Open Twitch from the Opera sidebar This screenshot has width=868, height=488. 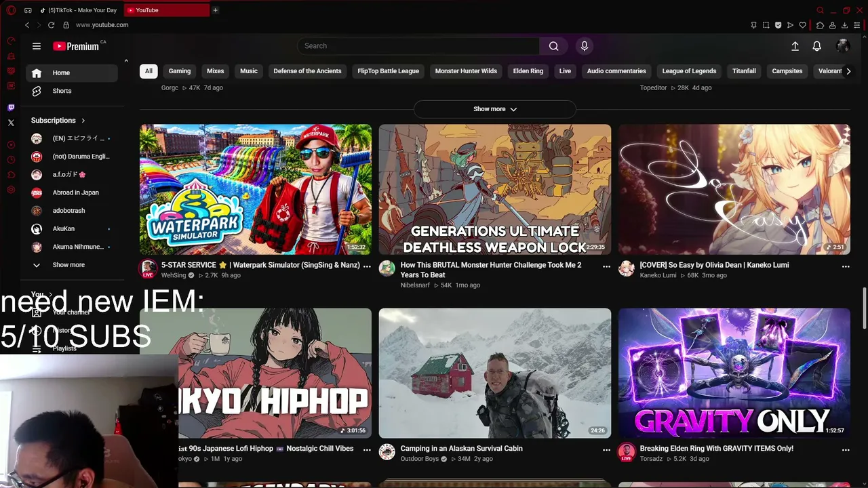pos(11,108)
